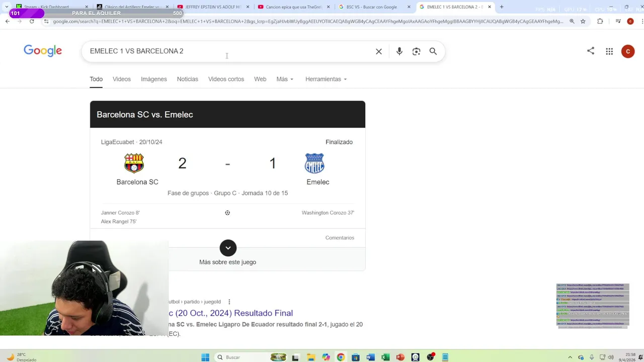Open the three-dot menu beside juegoId result
This screenshot has height=362, width=644.
pos(229,302)
